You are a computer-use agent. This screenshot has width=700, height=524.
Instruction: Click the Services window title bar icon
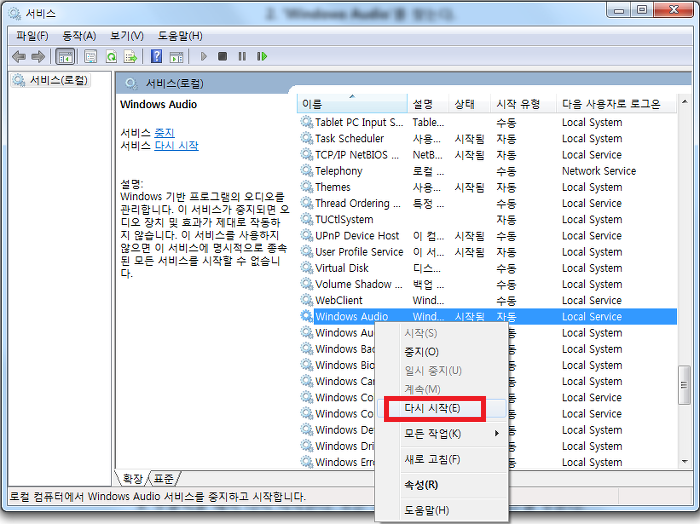pos(15,13)
